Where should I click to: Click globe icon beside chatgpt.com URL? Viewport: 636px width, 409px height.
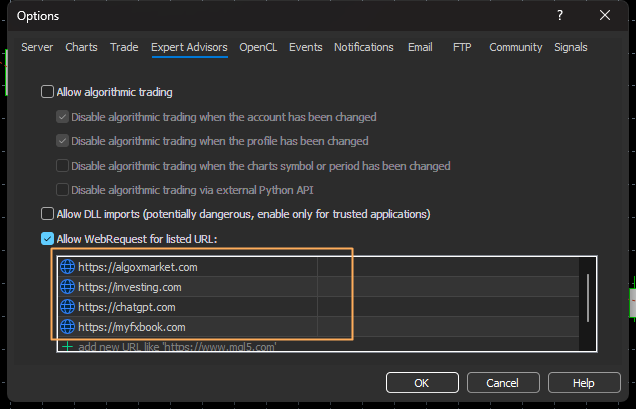68,307
